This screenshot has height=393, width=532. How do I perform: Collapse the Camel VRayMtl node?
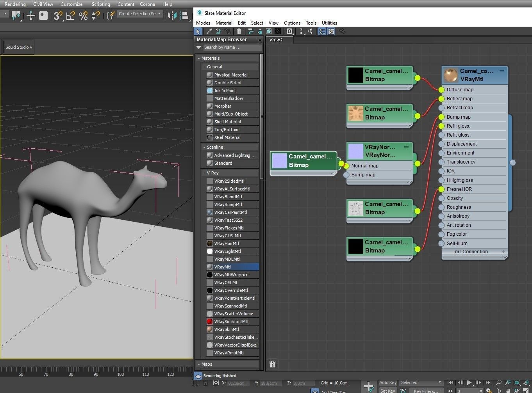click(x=502, y=71)
